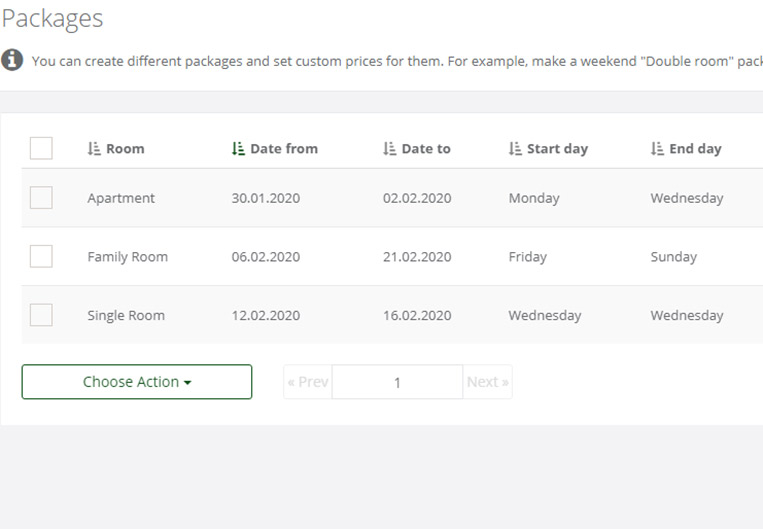Select the Apartment room name cell

point(121,198)
